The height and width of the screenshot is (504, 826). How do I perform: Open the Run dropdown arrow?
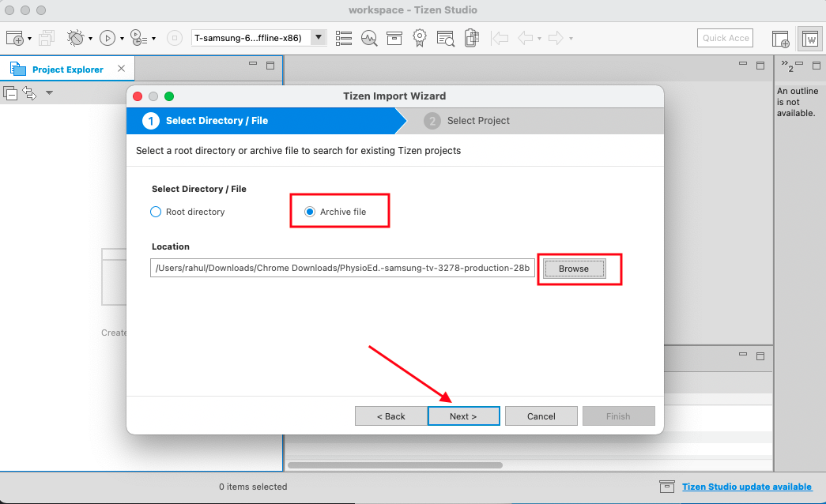(123, 39)
